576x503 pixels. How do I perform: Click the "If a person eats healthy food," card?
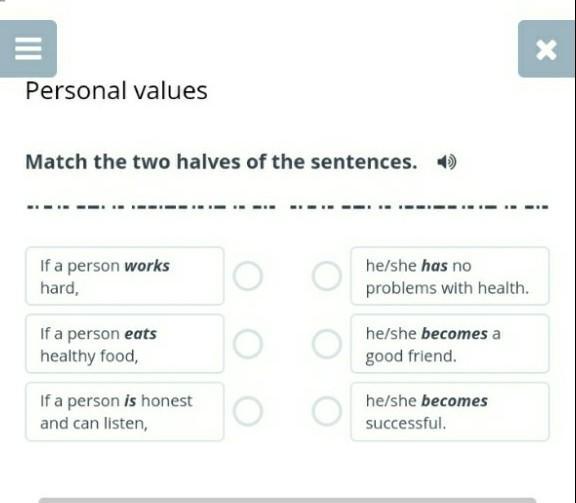[125, 344]
